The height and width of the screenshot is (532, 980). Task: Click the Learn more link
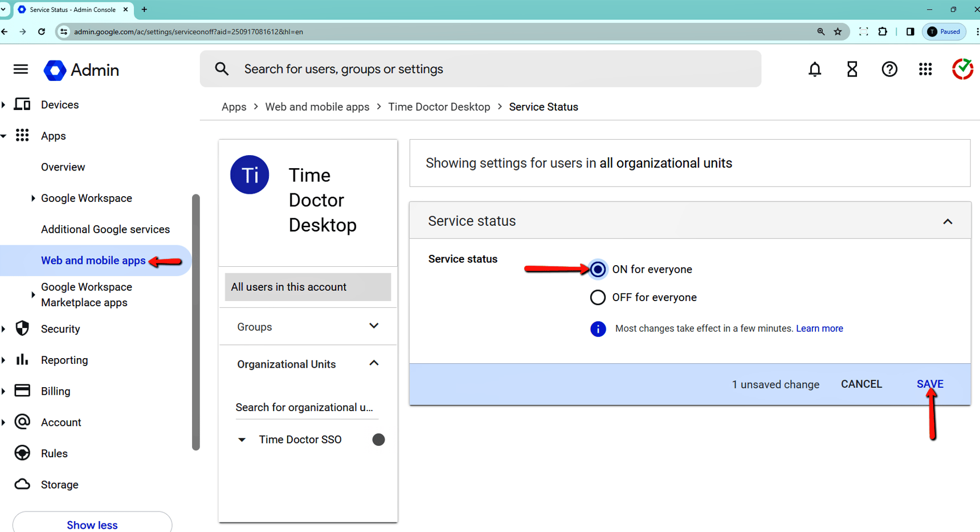[x=819, y=328]
